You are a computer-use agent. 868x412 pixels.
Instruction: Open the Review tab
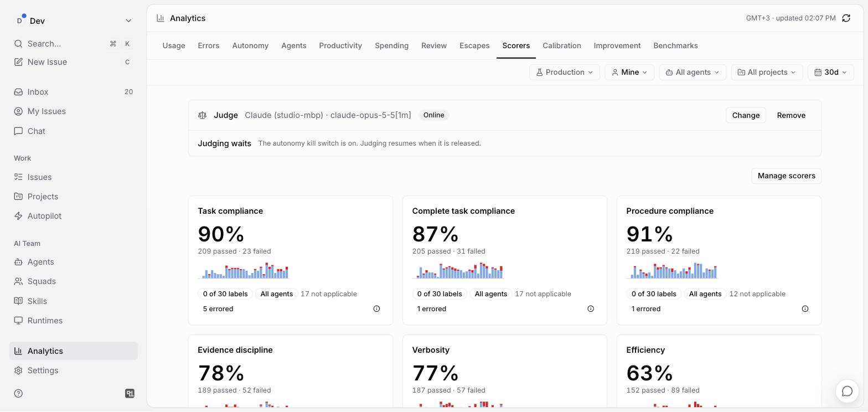pos(434,45)
